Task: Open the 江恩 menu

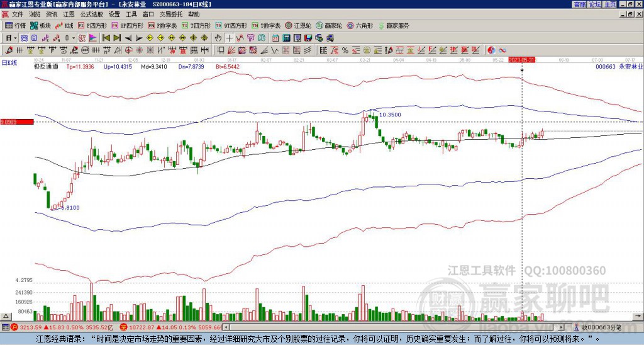Action: tap(69, 14)
